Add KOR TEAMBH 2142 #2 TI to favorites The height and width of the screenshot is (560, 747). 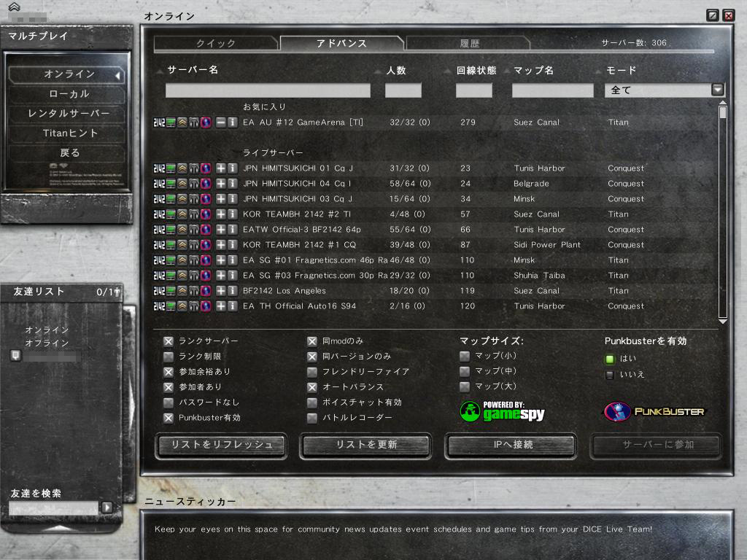(220, 214)
